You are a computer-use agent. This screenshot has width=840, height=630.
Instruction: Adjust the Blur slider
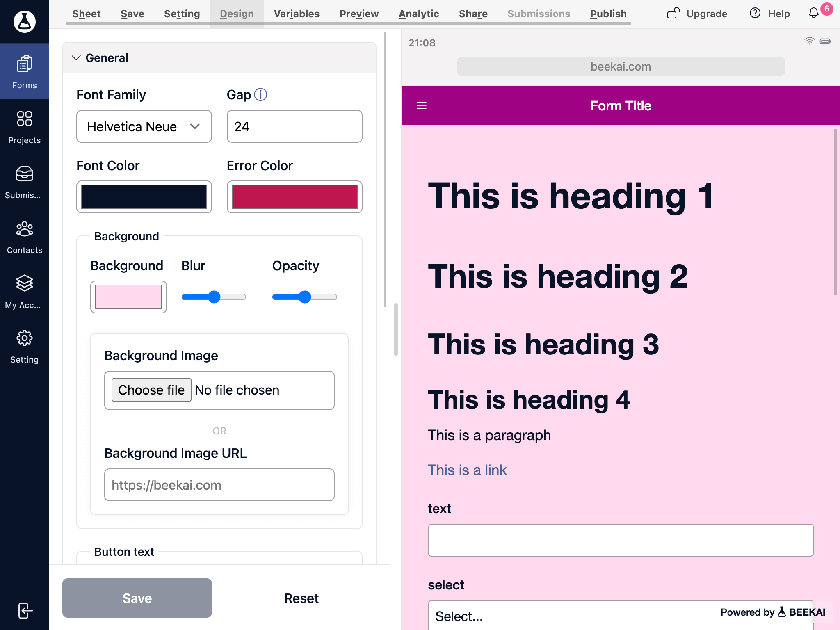(x=213, y=297)
